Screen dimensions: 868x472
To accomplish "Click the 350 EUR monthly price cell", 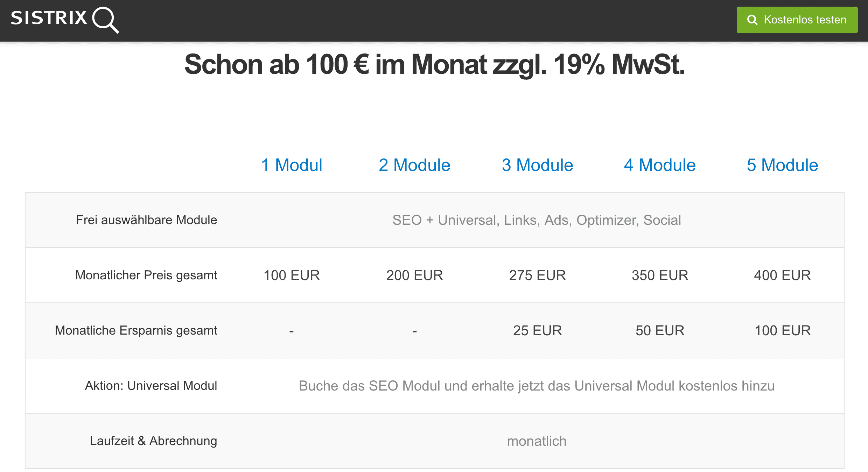I will pos(660,275).
